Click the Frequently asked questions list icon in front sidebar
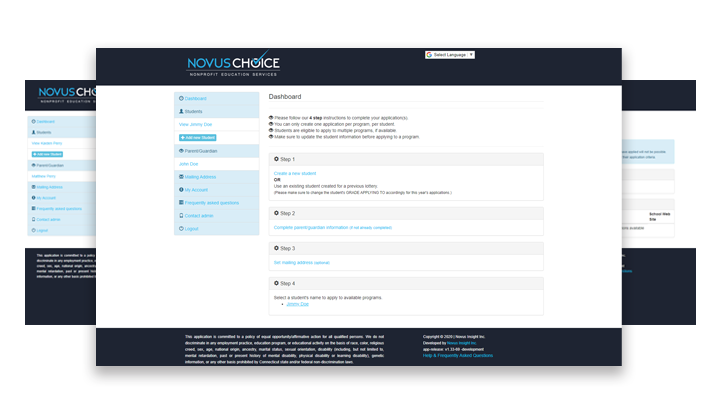This screenshot has height=400, width=720. pos(181,202)
